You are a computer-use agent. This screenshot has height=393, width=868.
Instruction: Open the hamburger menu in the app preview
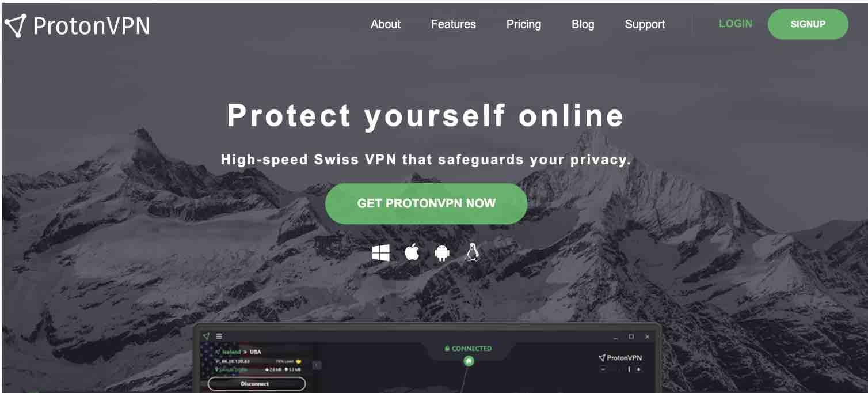(x=219, y=336)
